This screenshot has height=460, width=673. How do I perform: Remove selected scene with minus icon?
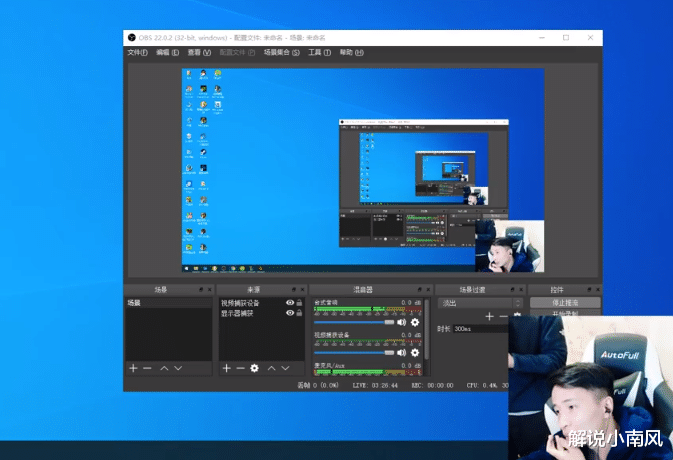pyautogui.click(x=147, y=368)
